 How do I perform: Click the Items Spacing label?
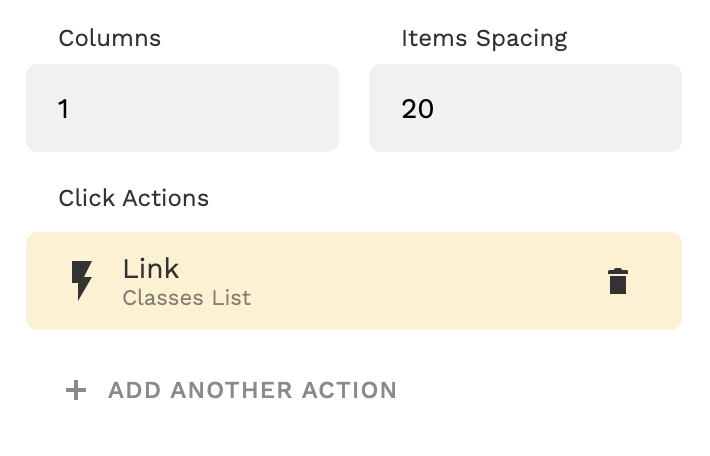tap(484, 38)
